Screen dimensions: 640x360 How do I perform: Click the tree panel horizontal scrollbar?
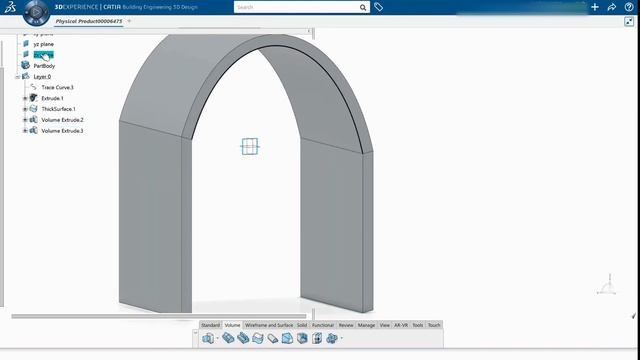coord(159,316)
